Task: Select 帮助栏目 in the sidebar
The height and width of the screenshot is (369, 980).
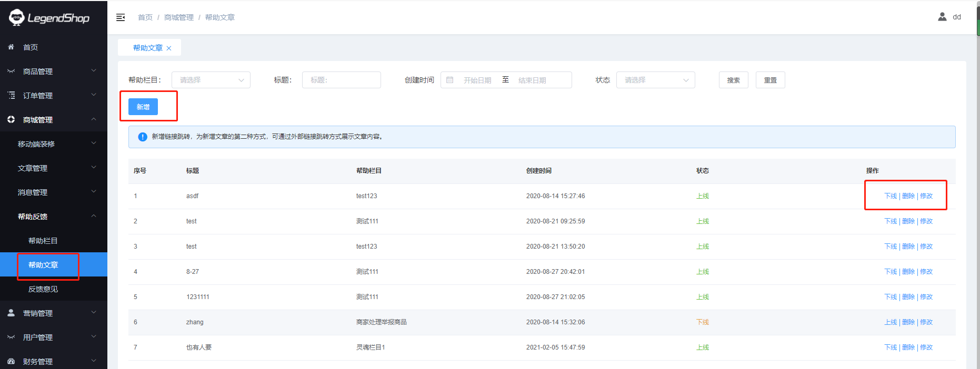Action: point(43,240)
